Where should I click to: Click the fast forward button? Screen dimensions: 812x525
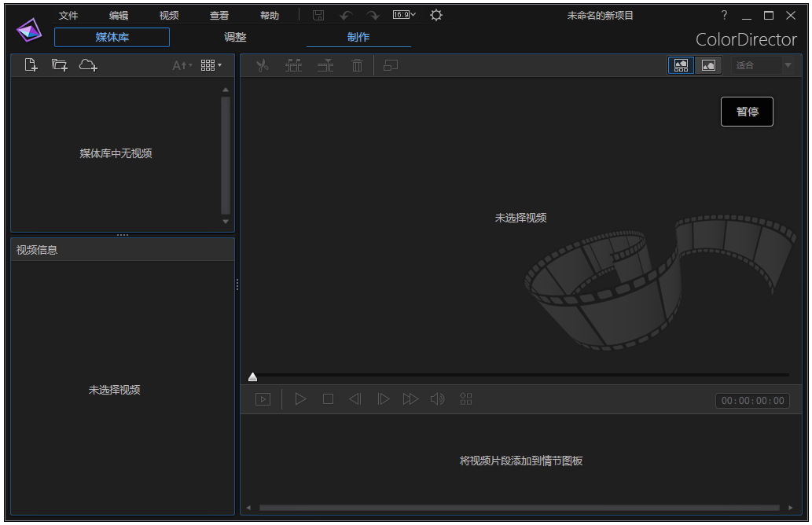click(x=410, y=399)
